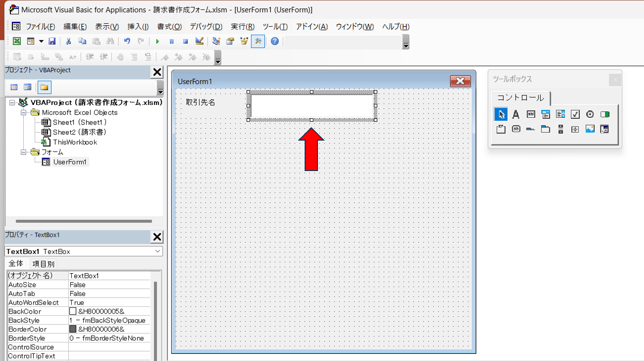Click the Save icon in the toolbar

pyautogui.click(x=52, y=42)
